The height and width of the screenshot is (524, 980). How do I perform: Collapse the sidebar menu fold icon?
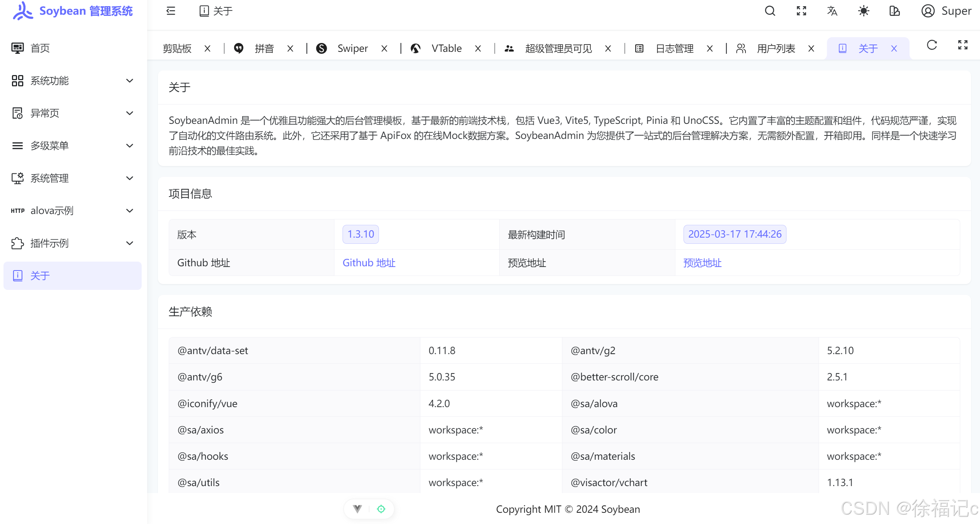[x=171, y=11]
